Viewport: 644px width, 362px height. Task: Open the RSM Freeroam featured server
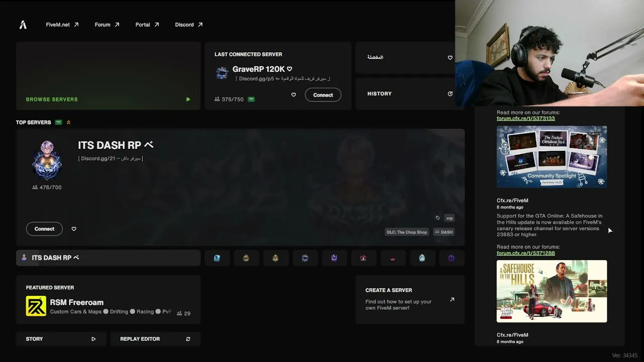click(x=108, y=300)
